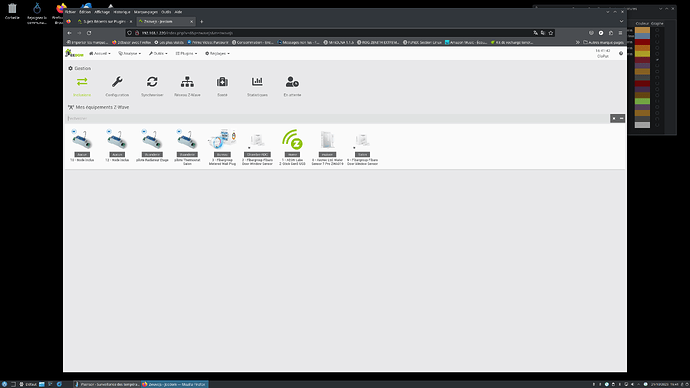Open the pilote Thermostat Salon device

tap(187, 147)
